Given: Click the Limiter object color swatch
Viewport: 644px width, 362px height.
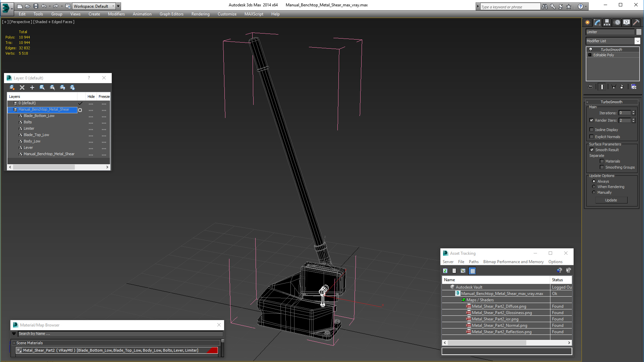Looking at the screenshot, I should (639, 32).
